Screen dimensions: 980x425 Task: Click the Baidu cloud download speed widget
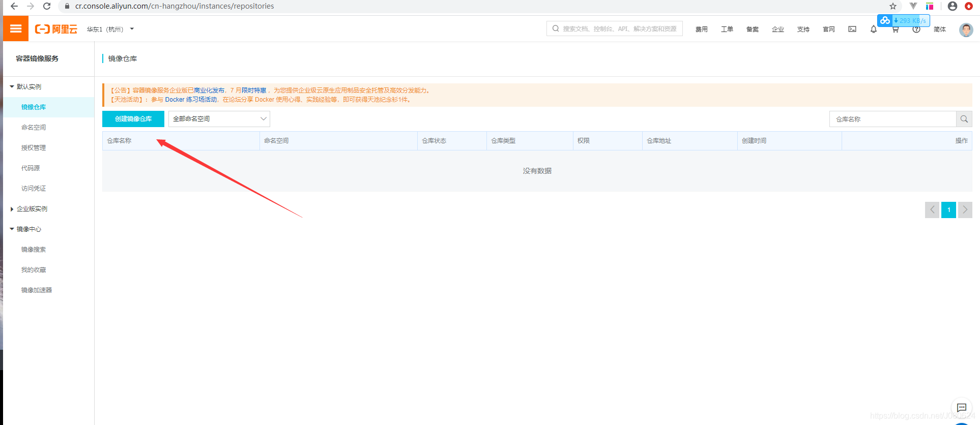[x=903, y=20]
